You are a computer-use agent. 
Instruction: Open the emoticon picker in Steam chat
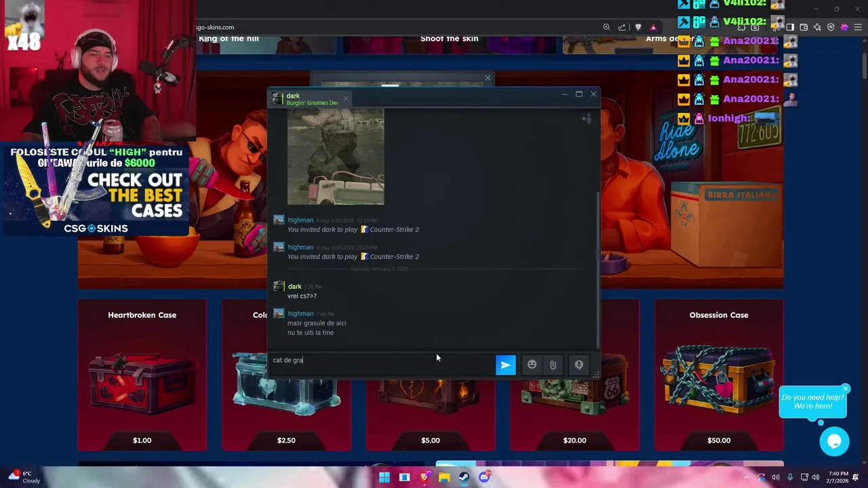532,365
